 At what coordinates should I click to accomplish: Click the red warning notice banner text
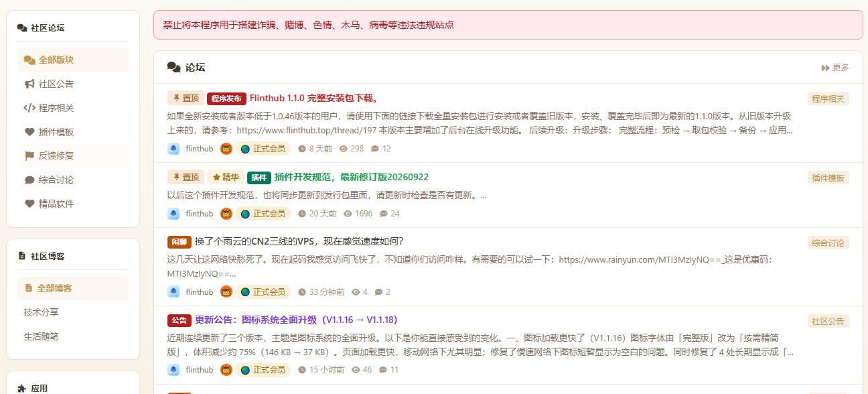308,25
